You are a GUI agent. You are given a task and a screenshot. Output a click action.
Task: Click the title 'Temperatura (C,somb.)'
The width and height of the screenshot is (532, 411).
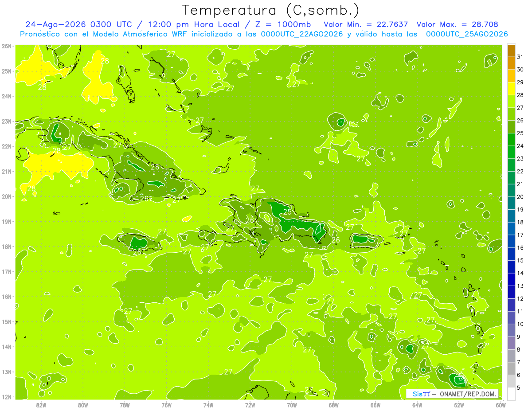[271, 10]
